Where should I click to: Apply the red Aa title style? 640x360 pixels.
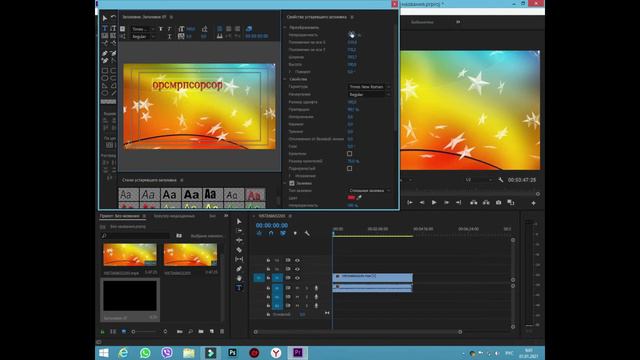[x=255, y=195]
